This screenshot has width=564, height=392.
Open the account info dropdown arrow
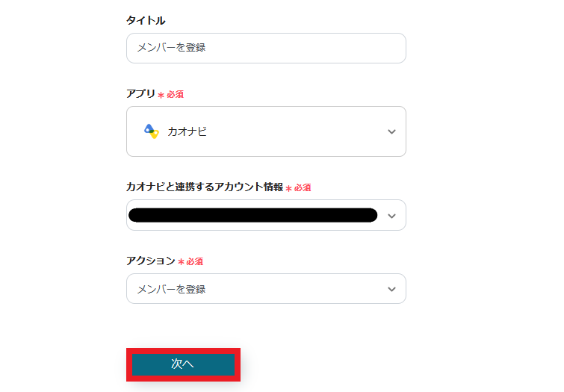tap(391, 216)
